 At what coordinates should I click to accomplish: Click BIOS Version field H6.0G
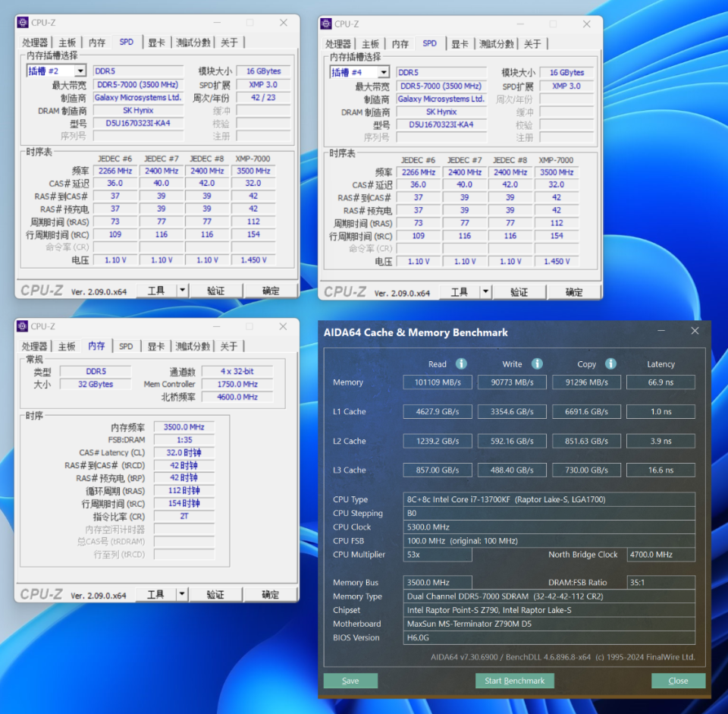(549, 637)
